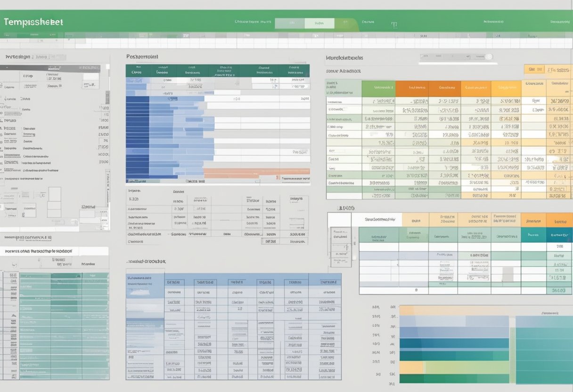Select the dark teal header cell in lower-right table
This screenshot has width=573, height=392.
[x=559, y=234]
